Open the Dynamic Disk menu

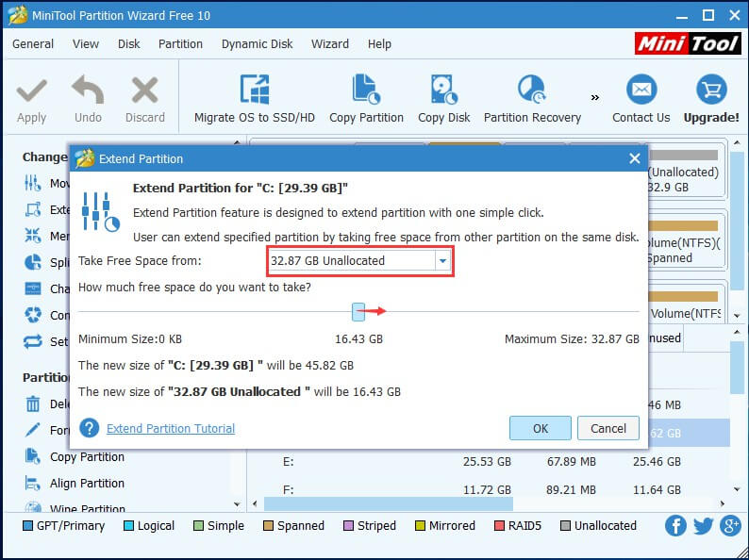coord(257,43)
